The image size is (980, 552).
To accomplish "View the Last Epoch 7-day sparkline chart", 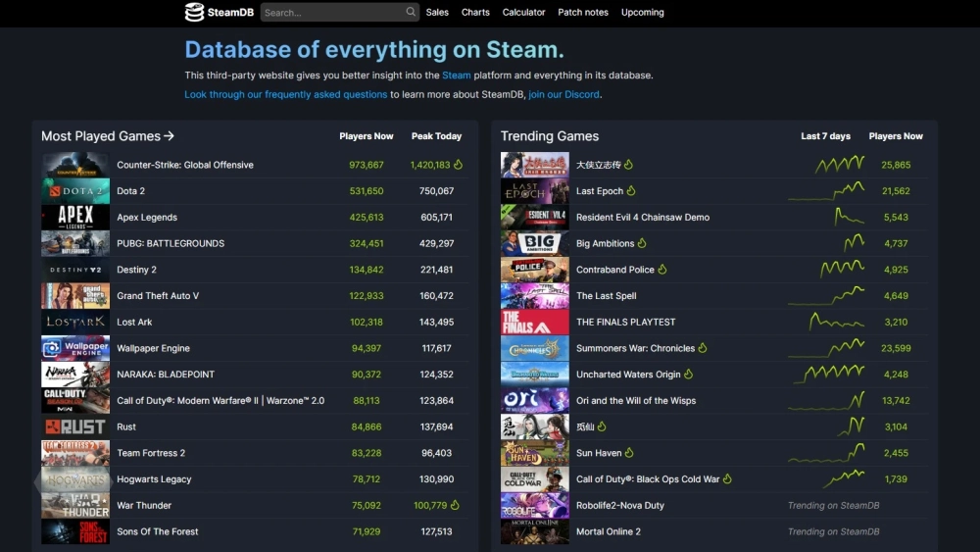I will coord(825,191).
